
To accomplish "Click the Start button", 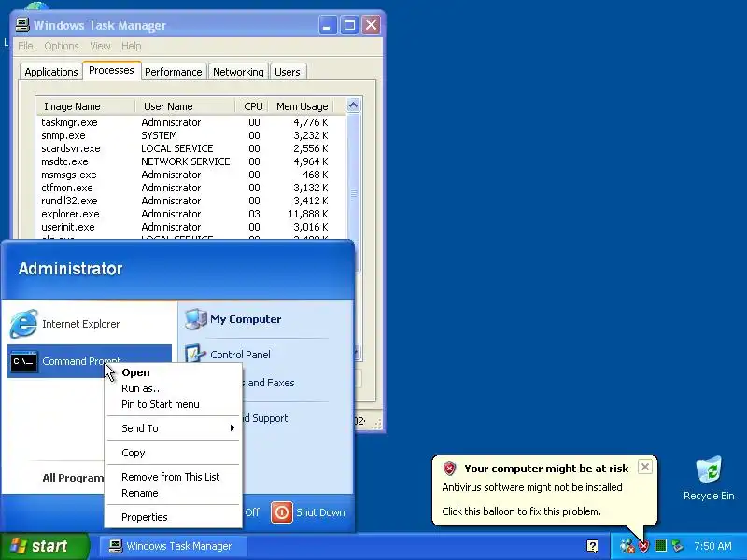I will (x=45, y=546).
